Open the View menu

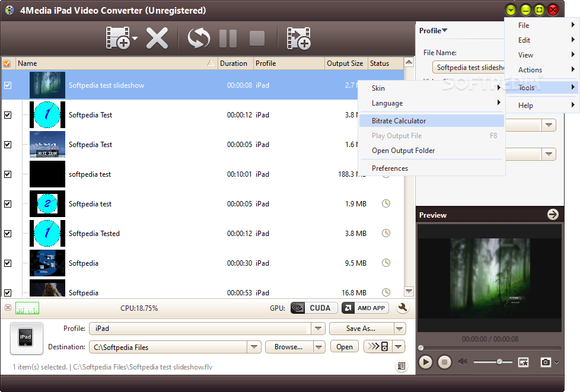541,55
